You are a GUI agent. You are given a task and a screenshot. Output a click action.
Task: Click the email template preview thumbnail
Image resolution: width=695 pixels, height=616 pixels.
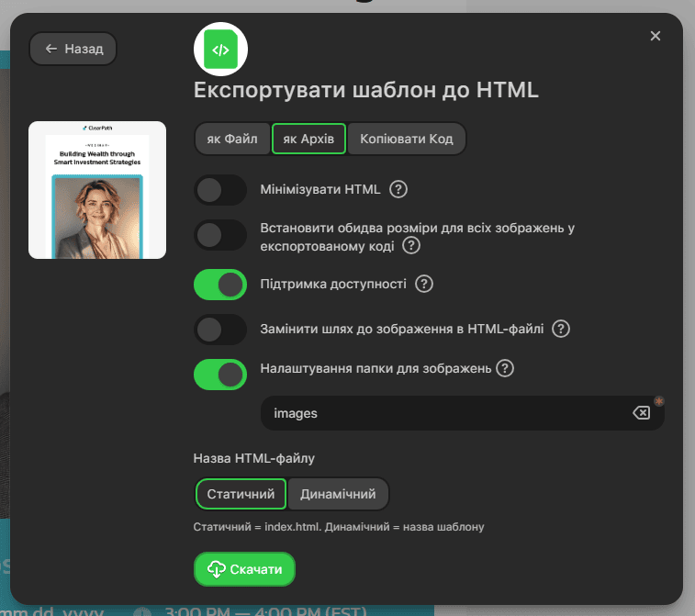coord(97,190)
